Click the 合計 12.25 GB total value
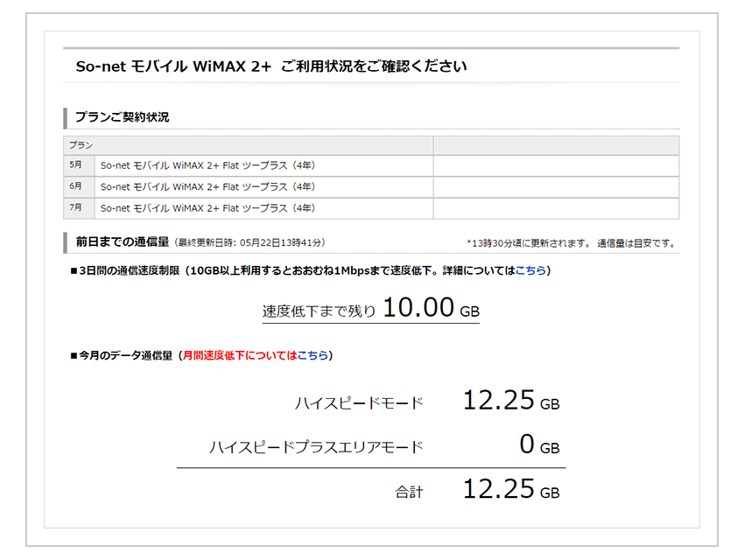Screen dimensions: 744x560 pyautogui.click(x=510, y=490)
